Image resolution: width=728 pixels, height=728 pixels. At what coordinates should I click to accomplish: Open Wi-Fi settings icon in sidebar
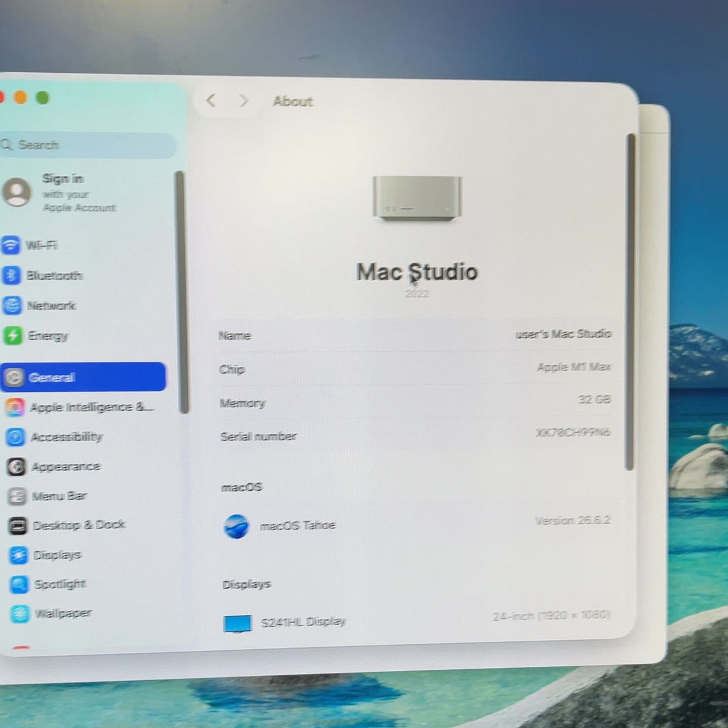click(11, 245)
